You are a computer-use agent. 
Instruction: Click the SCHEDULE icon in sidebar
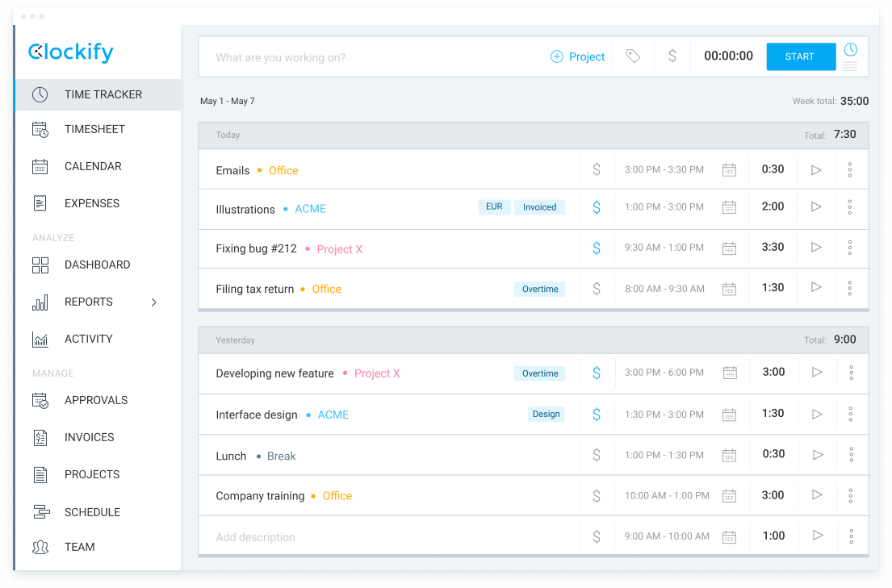pos(41,512)
